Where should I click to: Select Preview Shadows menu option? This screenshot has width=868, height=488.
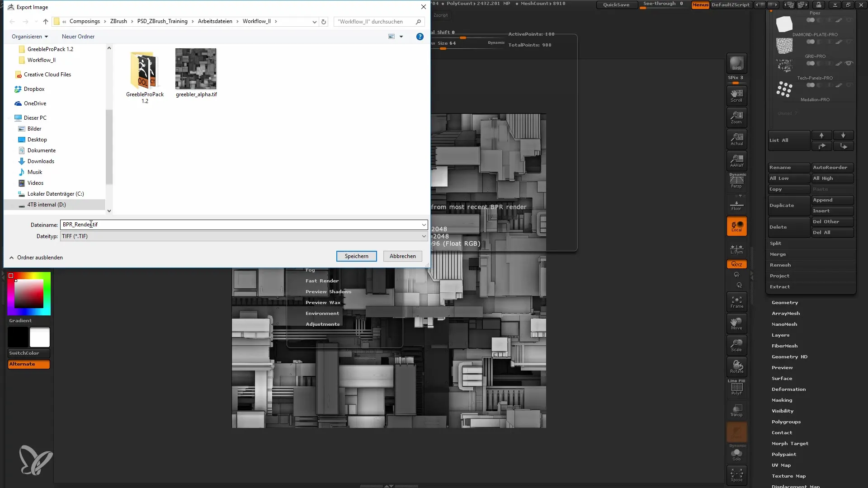[329, 291]
